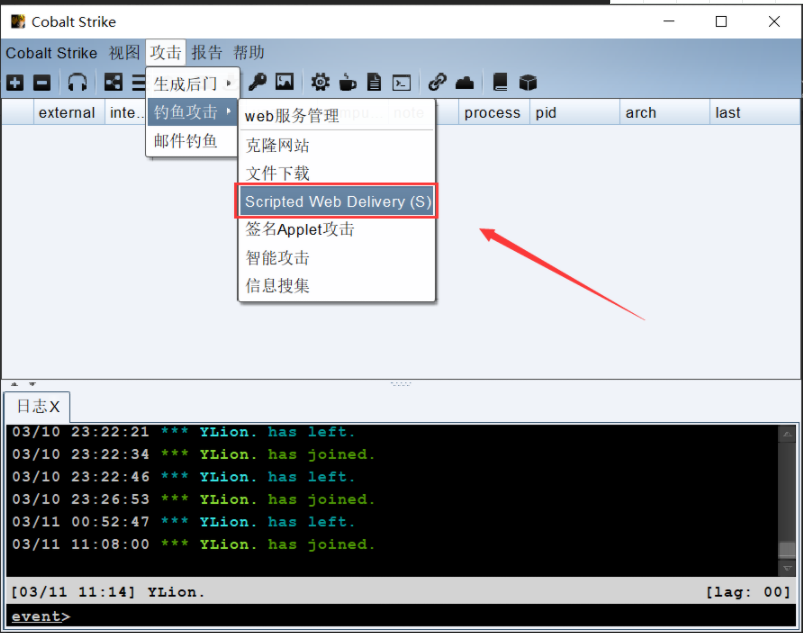Viewport: 803px width, 633px height.
Task: Click the cube About icon
Action: point(528,82)
